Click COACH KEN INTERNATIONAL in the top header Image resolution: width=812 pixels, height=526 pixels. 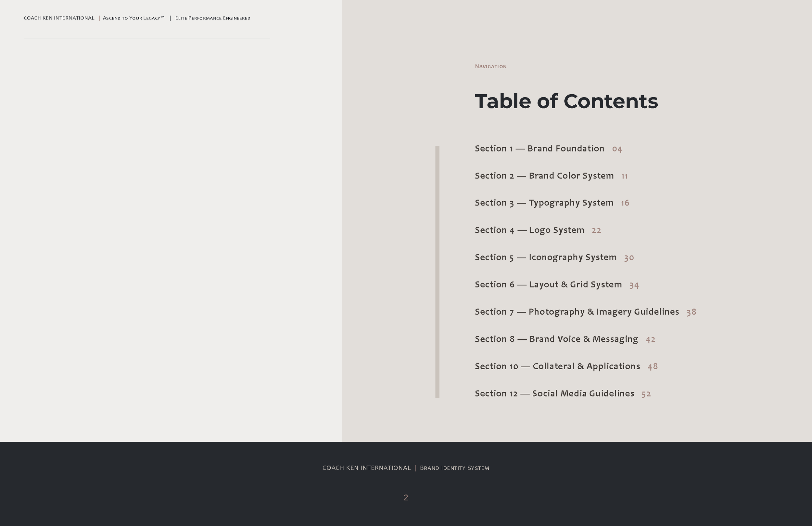[59, 18]
